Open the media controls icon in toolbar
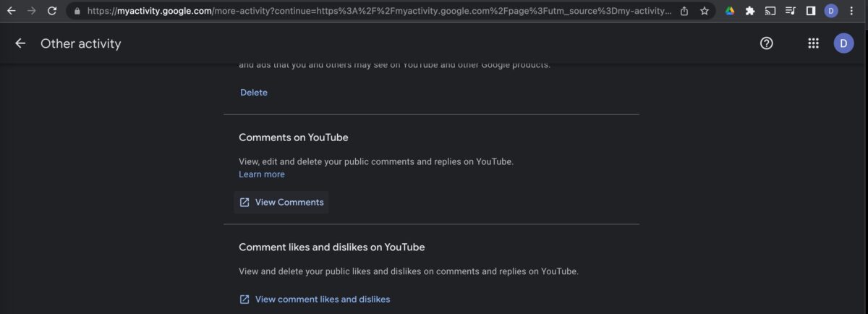The image size is (868, 314). pos(791,11)
